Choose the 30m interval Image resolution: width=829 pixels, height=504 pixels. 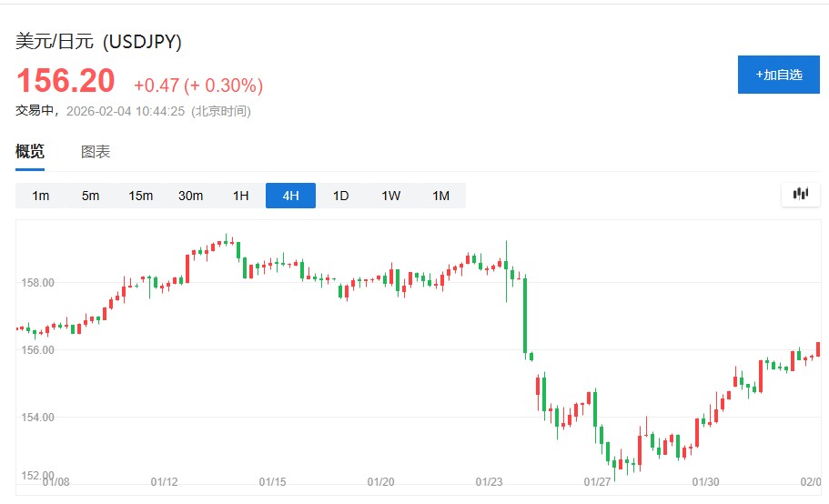pos(191,196)
